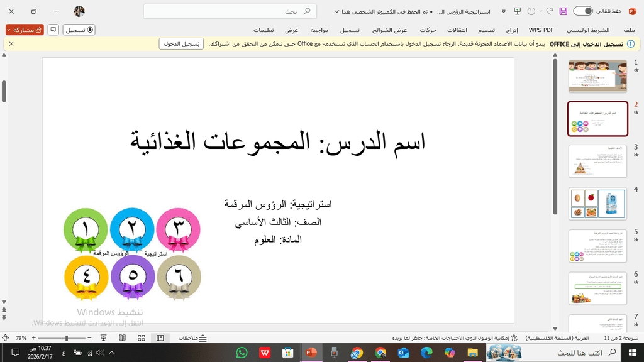The height and width of the screenshot is (362, 644).
Task: Open Microsoft Edge from the taskbar
Action: click(427, 353)
